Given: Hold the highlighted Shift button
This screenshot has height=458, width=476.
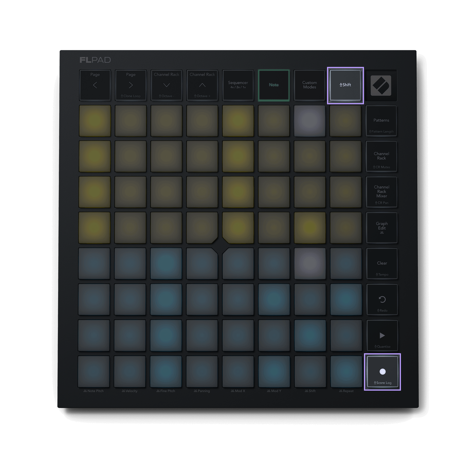Looking at the screenshot, I should click(x=345, y=85).
